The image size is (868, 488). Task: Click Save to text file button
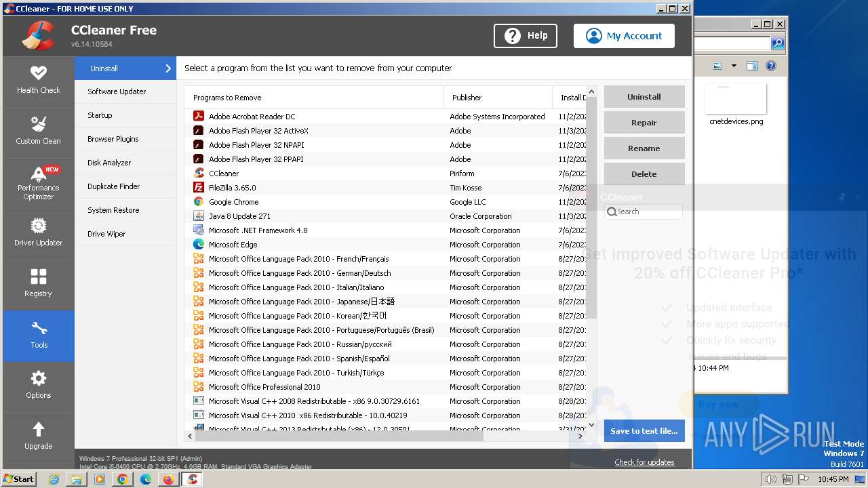point(644,431)
